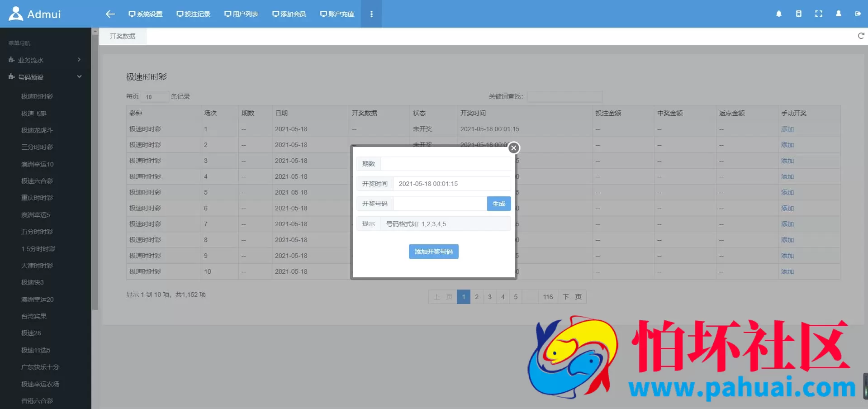Expand the 业务流水 sidebar menu
Viewport: 868px width, 409px height.
click(x=45, y=60)
